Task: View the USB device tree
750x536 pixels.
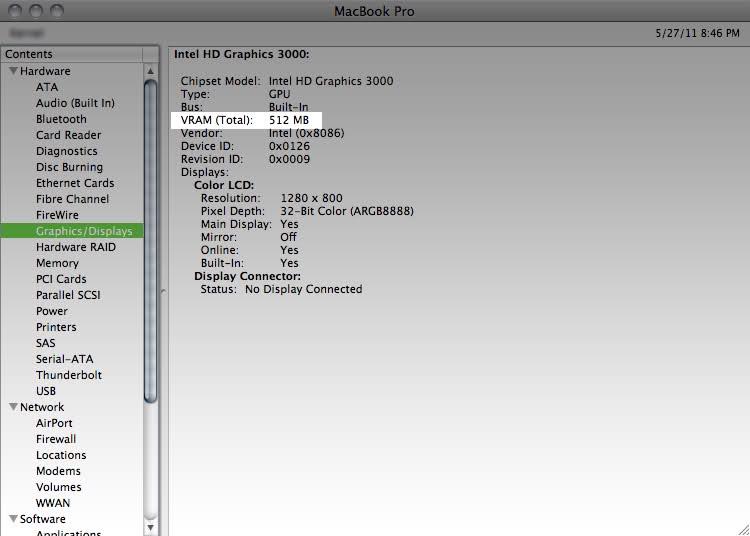Action: (46, 391)
